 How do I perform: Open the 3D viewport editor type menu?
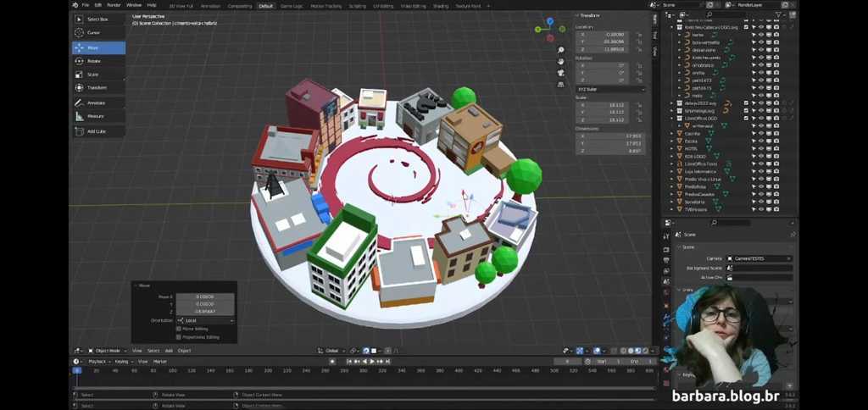click(x=78, y=351)
